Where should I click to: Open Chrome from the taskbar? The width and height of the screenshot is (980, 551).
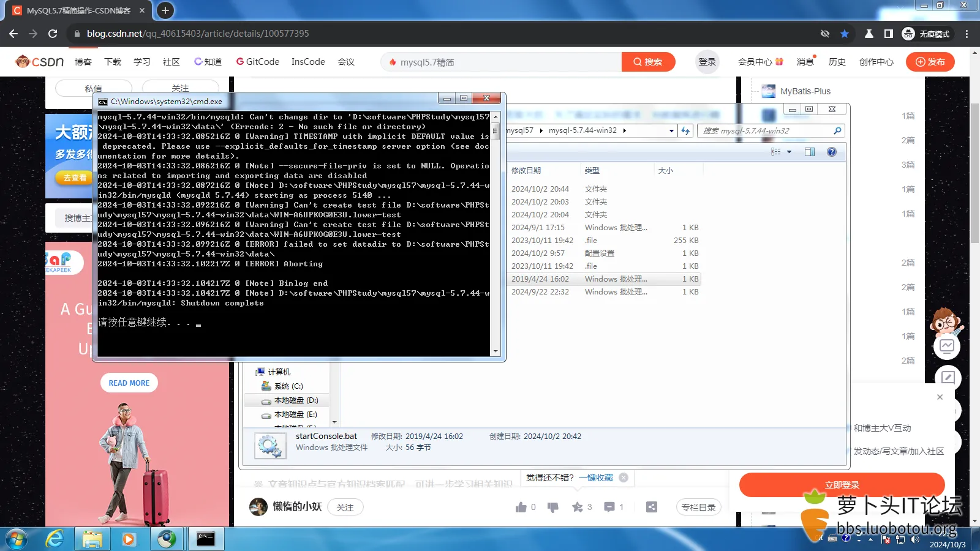coord(167,539)
